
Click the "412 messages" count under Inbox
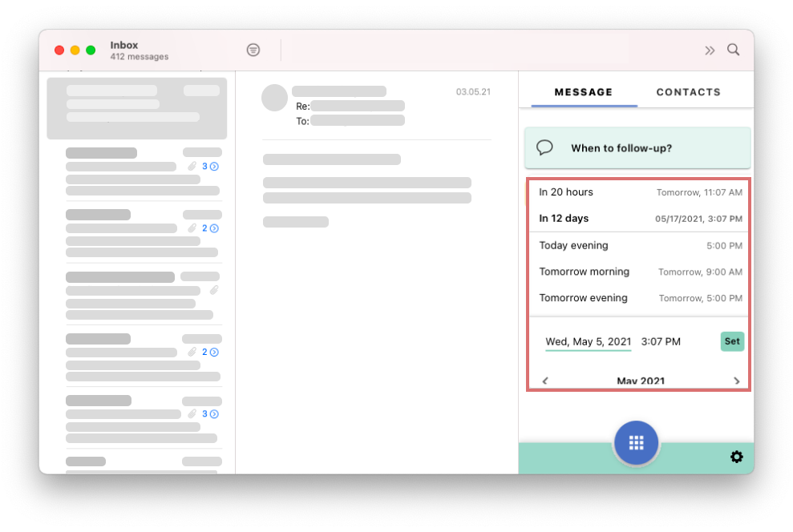tap(140, 57)
